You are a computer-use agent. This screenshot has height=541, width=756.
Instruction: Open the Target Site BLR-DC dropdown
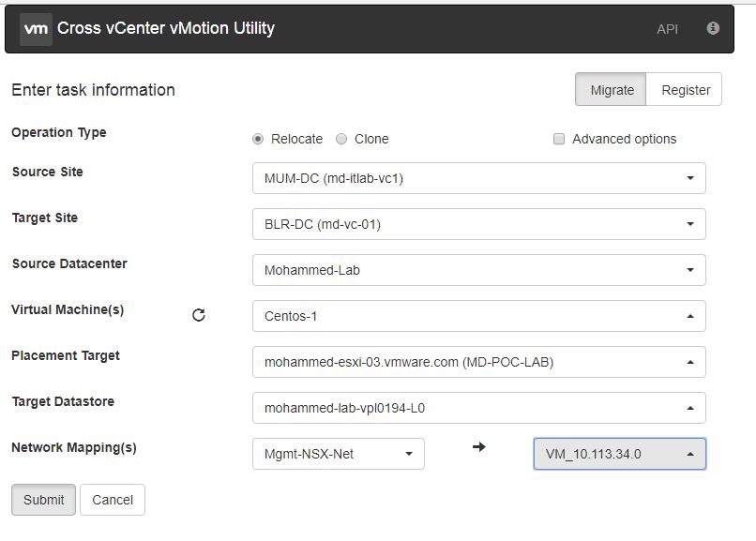click(x=478, y=224)
